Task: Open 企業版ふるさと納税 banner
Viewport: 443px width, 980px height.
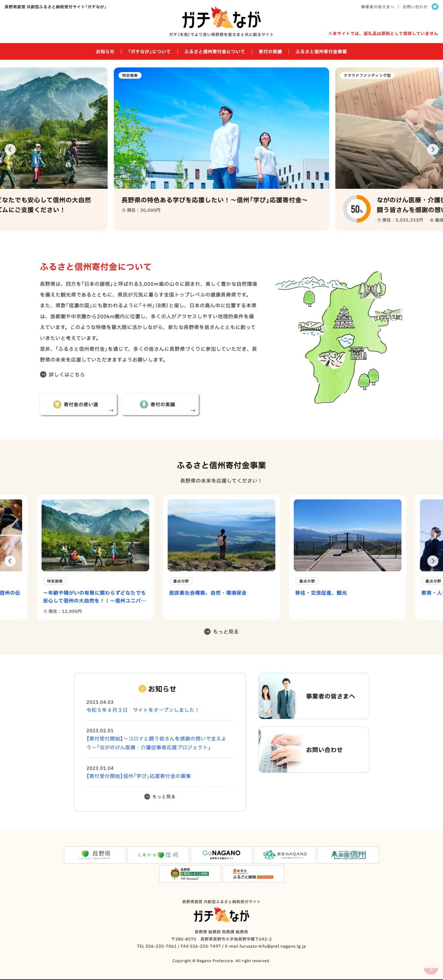Action: pyautogui.click(x=190, y=874)
